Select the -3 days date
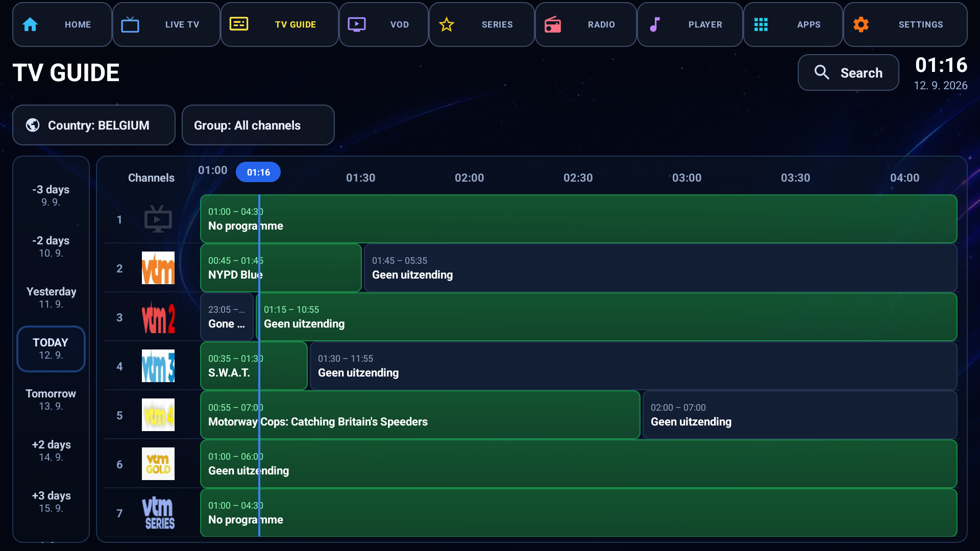The height and width of the screenshot is (551, 980). point(51,195)
